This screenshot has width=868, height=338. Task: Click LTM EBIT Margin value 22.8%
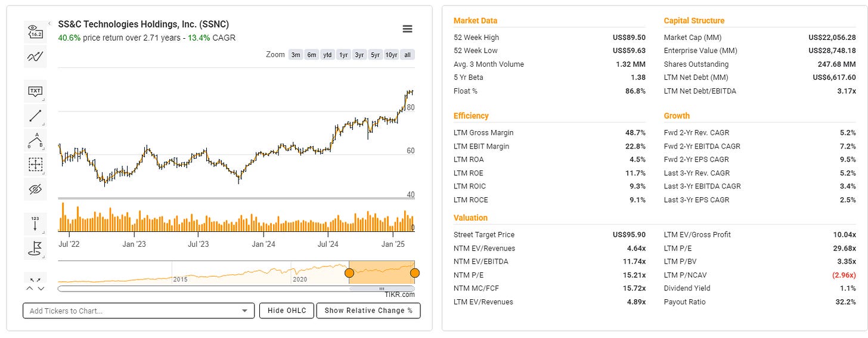coord(635,146)
